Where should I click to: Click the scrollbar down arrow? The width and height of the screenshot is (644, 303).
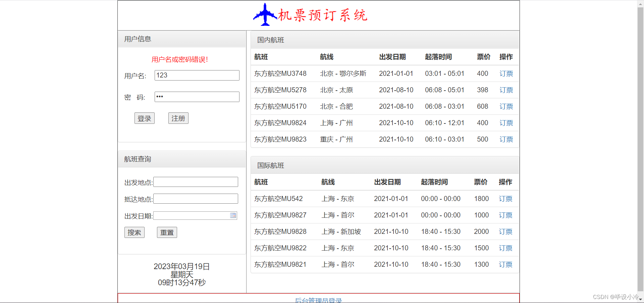[640, 300]
